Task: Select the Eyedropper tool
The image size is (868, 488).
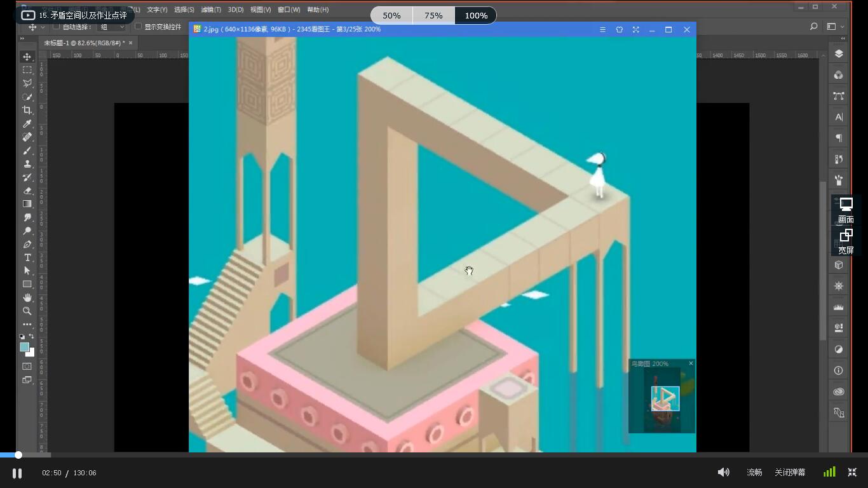Action: point(27,124)
